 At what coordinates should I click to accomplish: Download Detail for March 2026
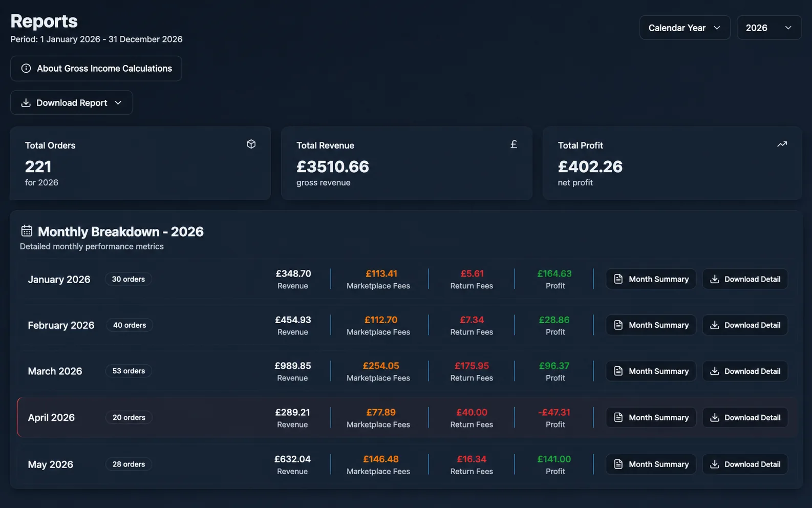[745, 371]
